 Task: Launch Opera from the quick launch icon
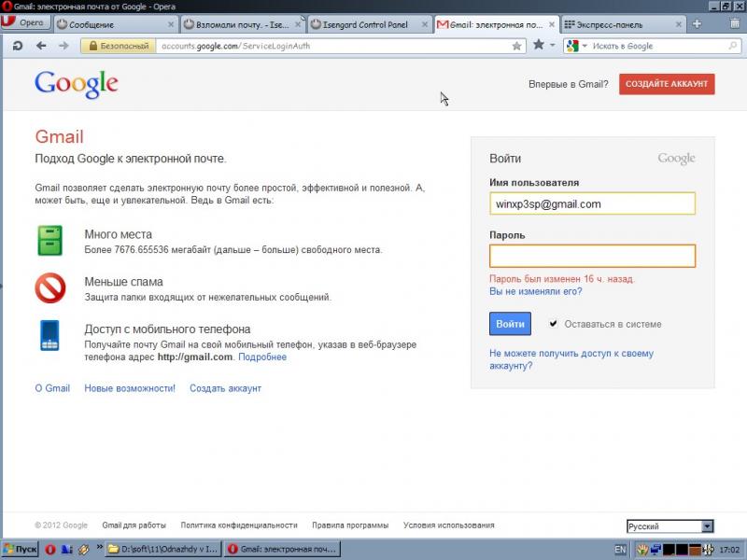[50, 550]
